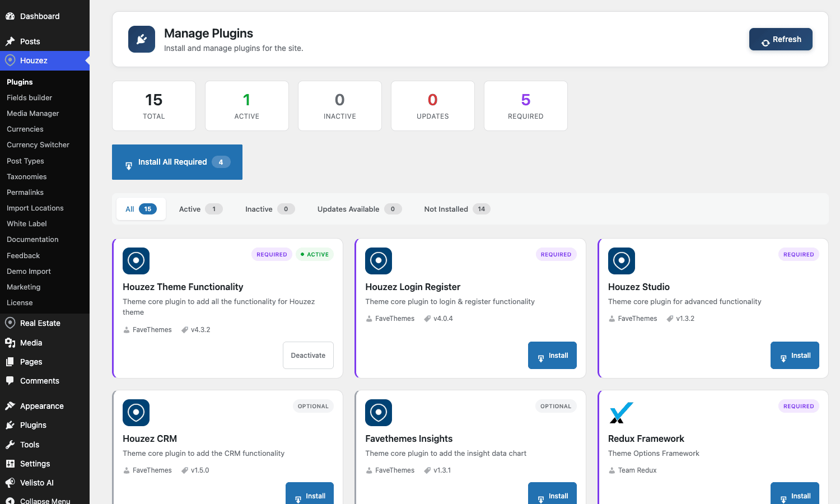
Task: Click the 5 Required stat card
Action: [x=526, y=106]
